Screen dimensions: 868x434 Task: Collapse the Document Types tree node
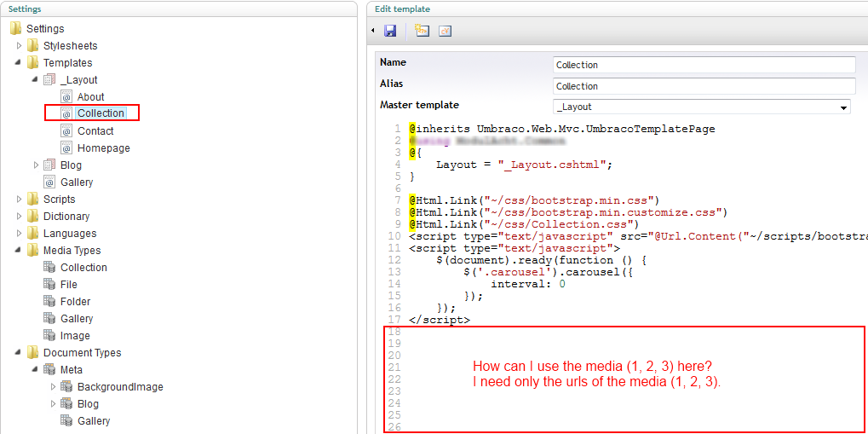[20, 352]
